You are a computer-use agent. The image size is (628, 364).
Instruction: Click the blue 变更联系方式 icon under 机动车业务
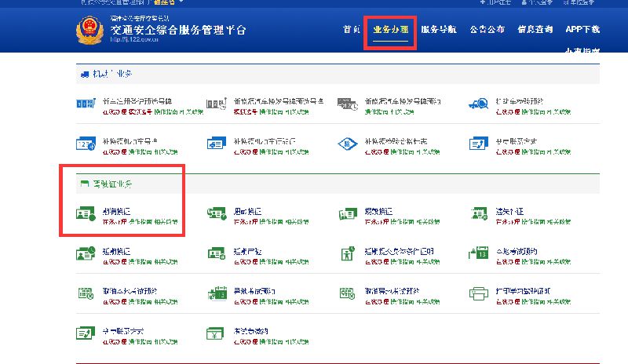coord(479,144)
